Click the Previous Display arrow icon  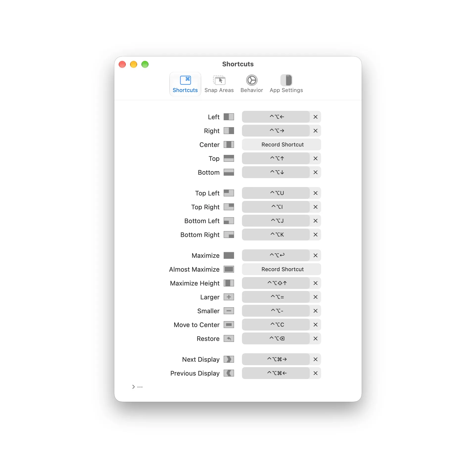[x=229, y=373]
